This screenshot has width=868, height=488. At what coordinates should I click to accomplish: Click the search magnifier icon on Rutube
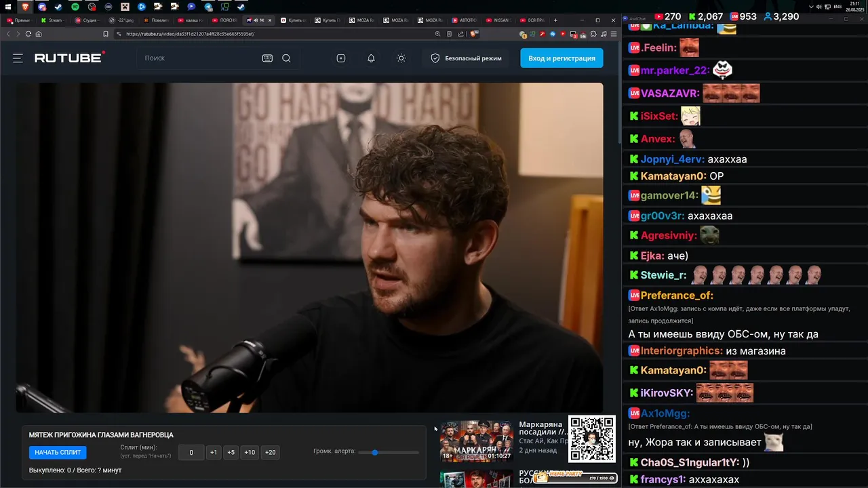286,58
